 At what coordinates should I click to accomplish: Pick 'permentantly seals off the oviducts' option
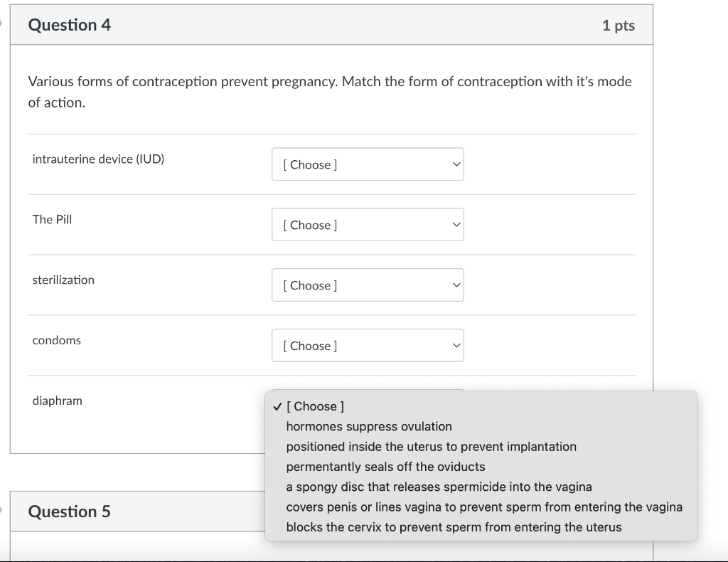pos(385,467)
